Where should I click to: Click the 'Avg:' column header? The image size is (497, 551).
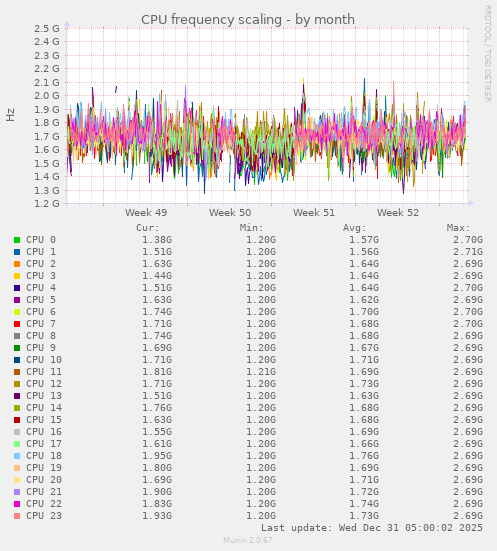355,228
